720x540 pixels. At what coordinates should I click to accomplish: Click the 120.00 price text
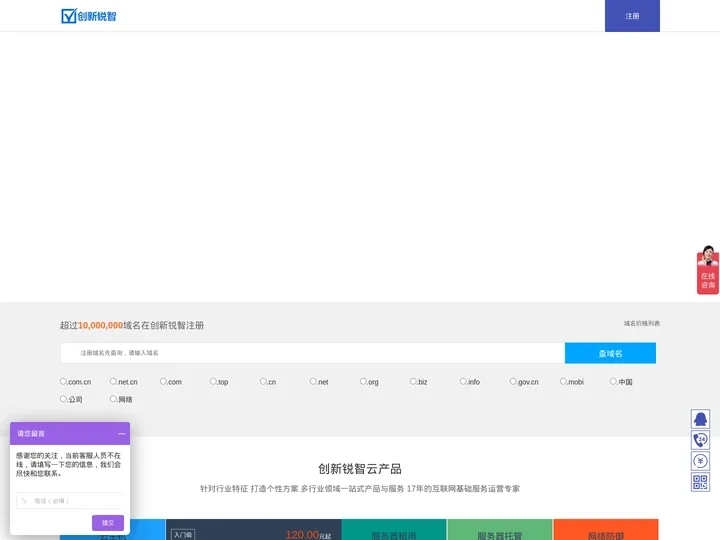tap(302, 534)
